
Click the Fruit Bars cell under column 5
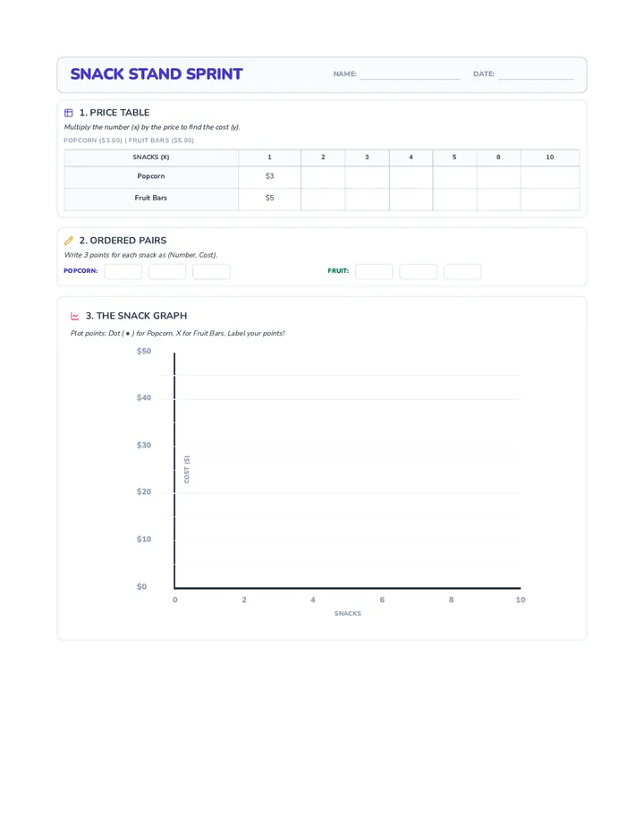[x=454, y=200]
